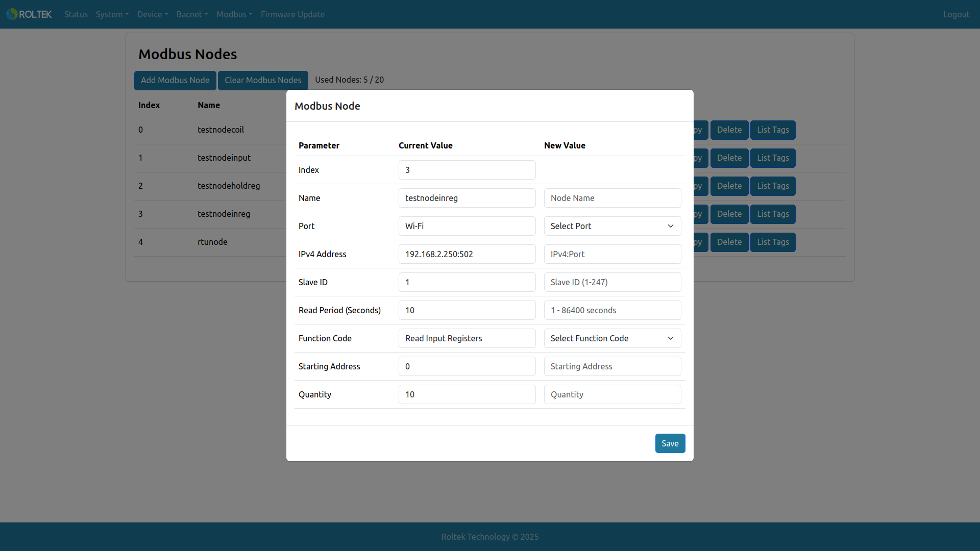The width and height of the screenshot is (980, 551).
Task: Click current Slave ID field in dialog
Action: 467,282
